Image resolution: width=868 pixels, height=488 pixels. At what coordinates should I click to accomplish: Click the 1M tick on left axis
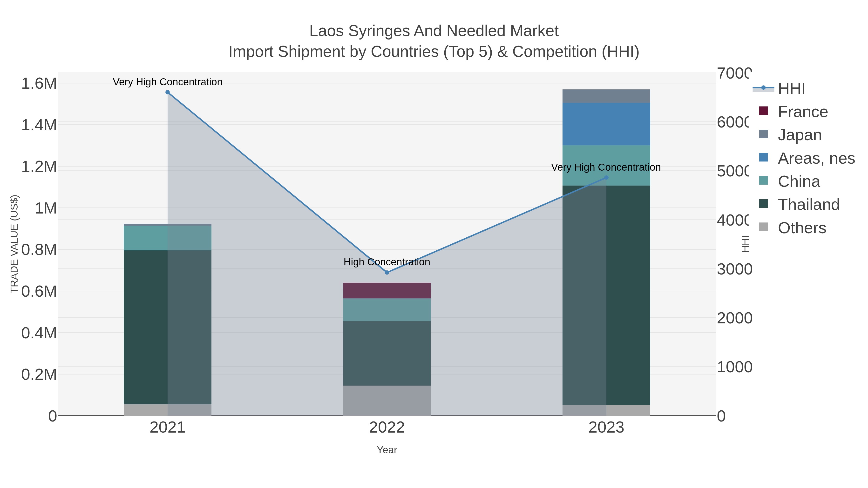pos(46,208)
